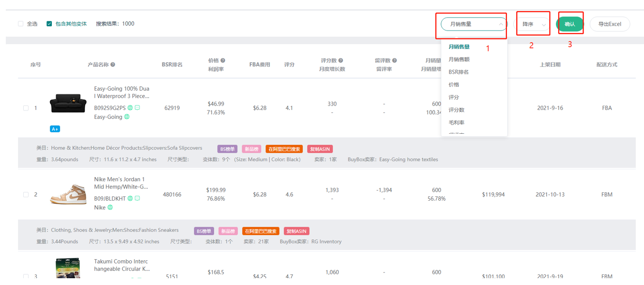Check the 全选 select-all checkbox
Image resolution: width=644 pixels, height=285 pixels.
(21, 24)
